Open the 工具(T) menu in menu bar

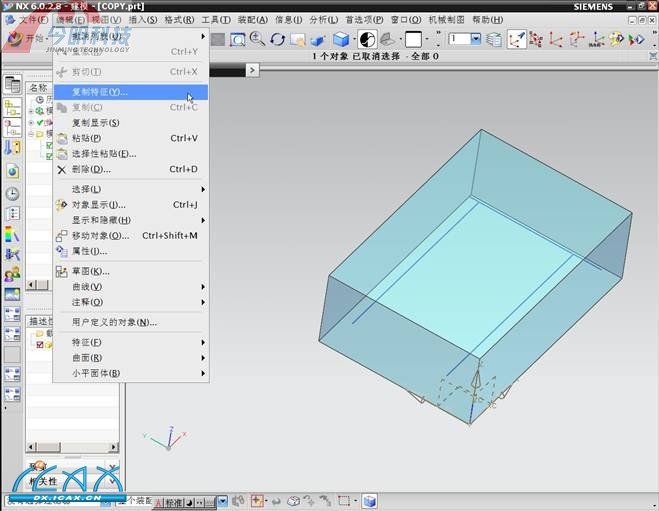click(x=215, y=19)
